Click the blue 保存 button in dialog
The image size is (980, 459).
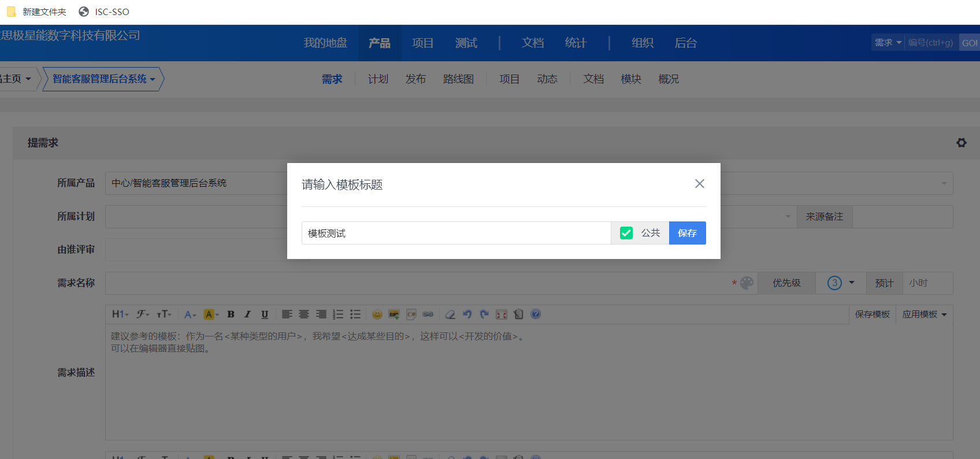click(687, 233)
